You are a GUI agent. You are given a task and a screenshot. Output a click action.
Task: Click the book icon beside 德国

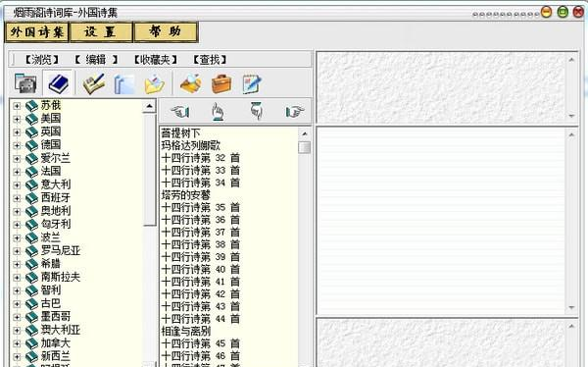(x=32, y=145)
